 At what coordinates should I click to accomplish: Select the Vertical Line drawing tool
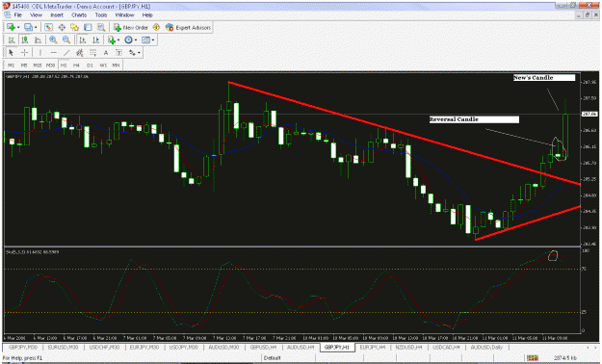point(40,53)
